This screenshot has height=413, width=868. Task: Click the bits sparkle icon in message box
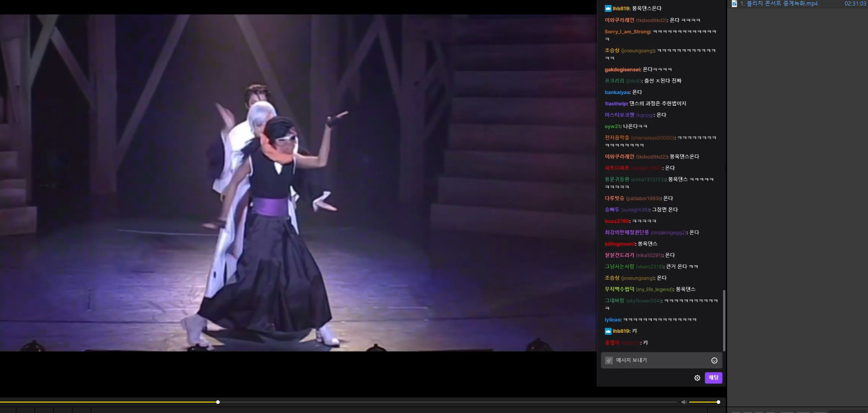pyautogui.click(x=609, y=361)
